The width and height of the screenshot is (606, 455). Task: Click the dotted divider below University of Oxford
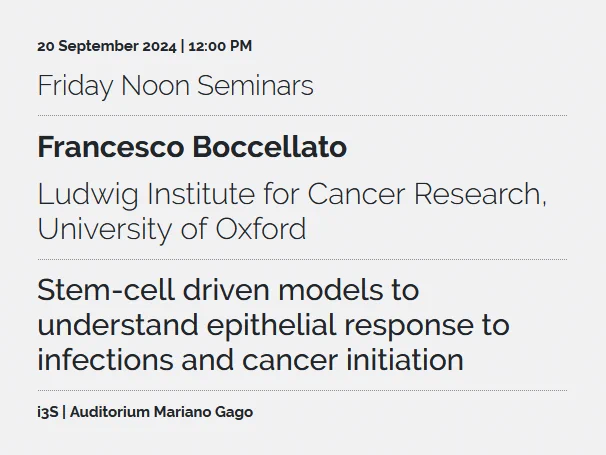302,259
